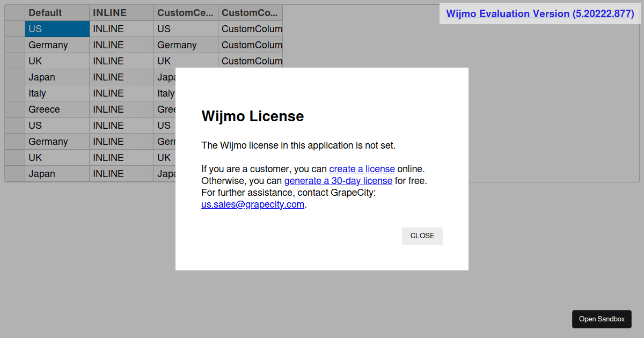Open the 'create a license' link

click(x=362, y=169)
